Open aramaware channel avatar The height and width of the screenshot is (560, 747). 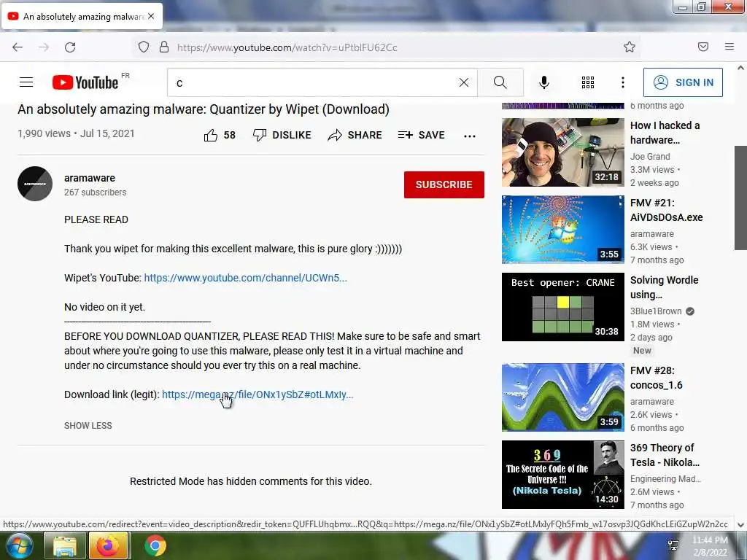pos(35,184)
